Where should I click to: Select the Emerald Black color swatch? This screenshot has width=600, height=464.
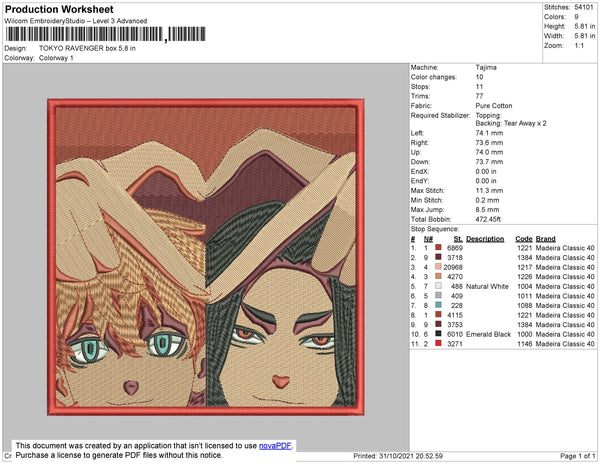pos(439,334)
